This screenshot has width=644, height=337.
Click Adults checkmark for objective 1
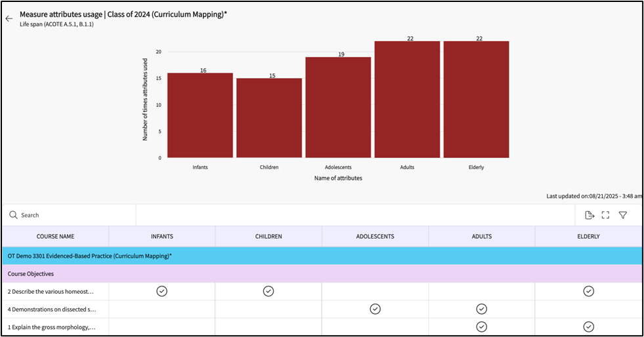(481, 327)
